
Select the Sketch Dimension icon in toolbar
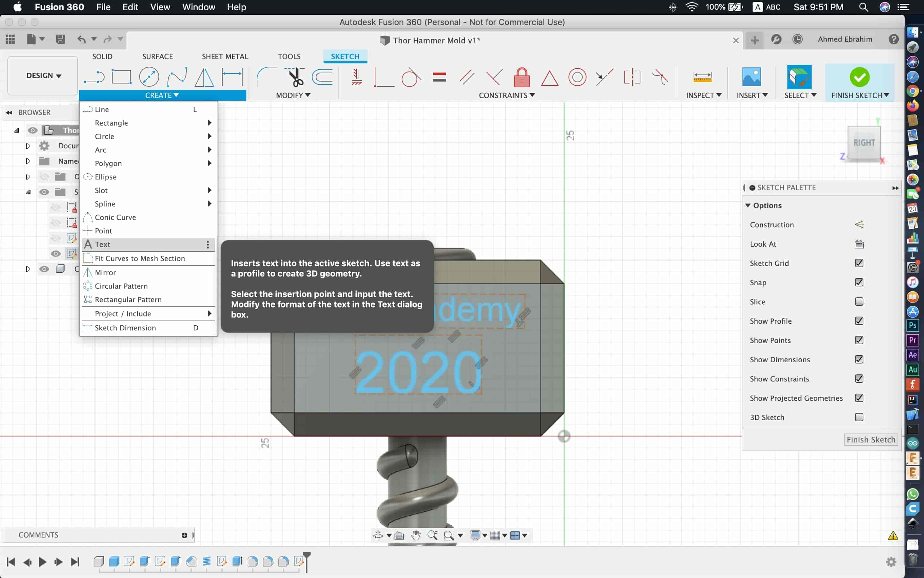(232, 77)
